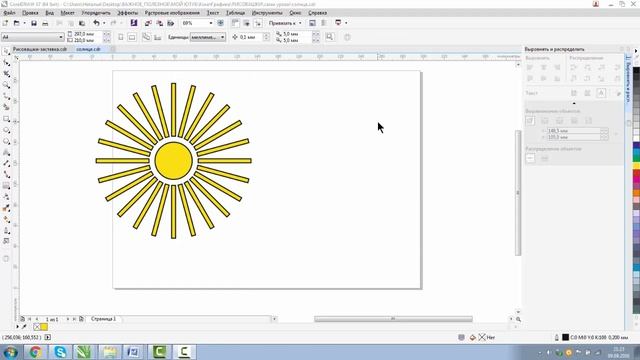Open the Растровые изображения menu

172,13
